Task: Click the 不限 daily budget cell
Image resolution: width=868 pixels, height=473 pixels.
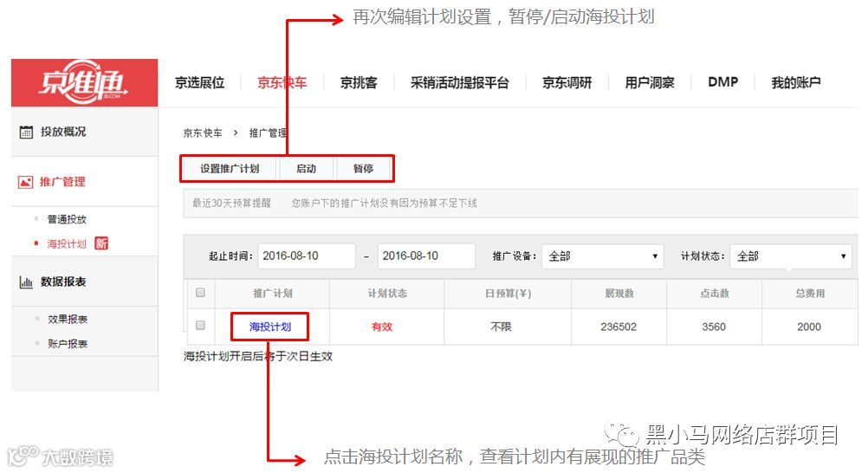Action: (x=501, y=327)
